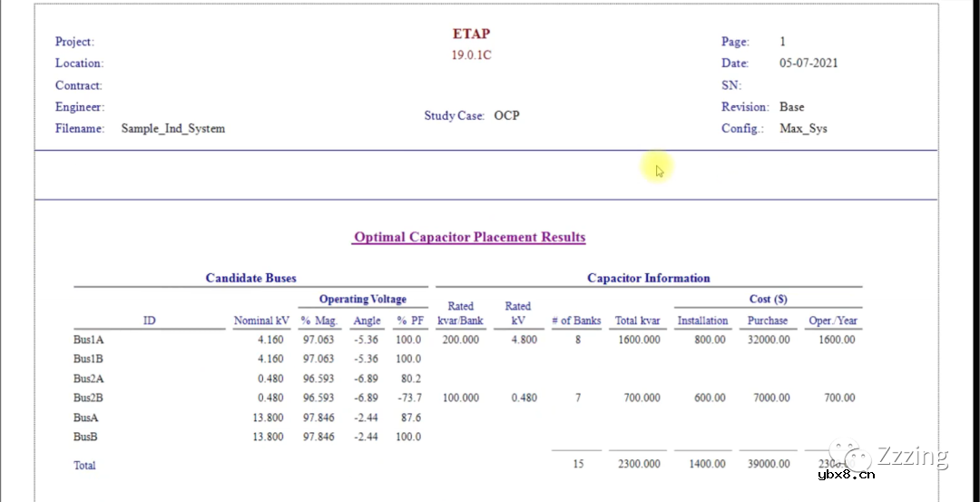Click the Optimal Capacitor Placement Results title

coord(469,237)
